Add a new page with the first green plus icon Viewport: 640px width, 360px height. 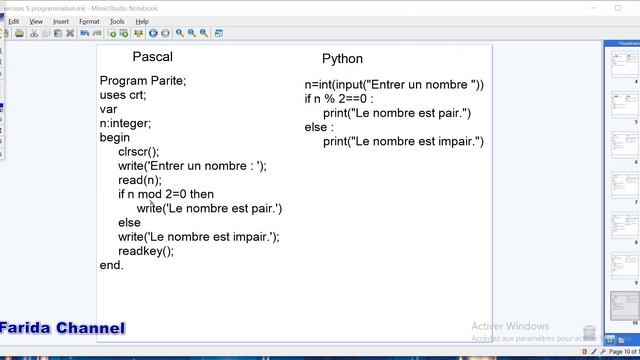click(112, 33)
